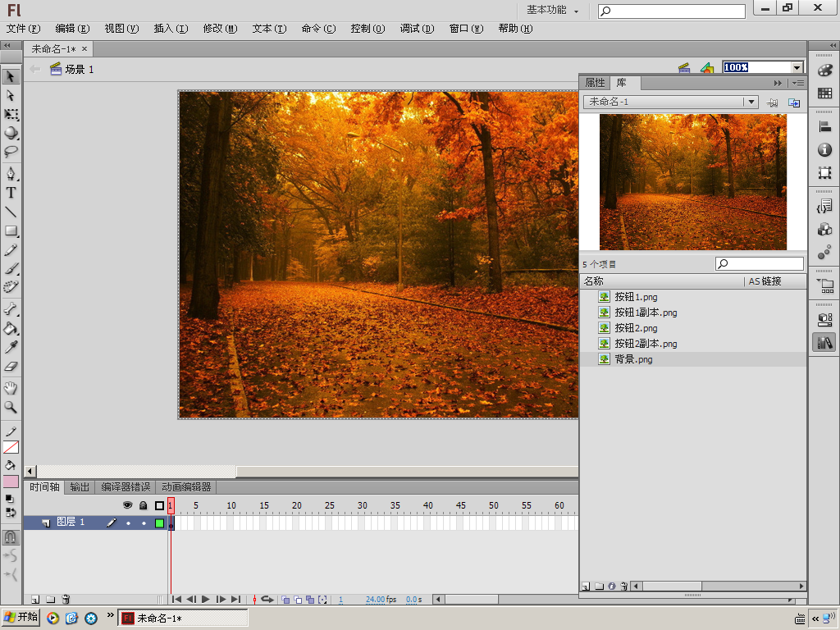Show hidden tray icons chevron
The width and height of the screenshot is (840, 630).
click(x=815, y=619)
